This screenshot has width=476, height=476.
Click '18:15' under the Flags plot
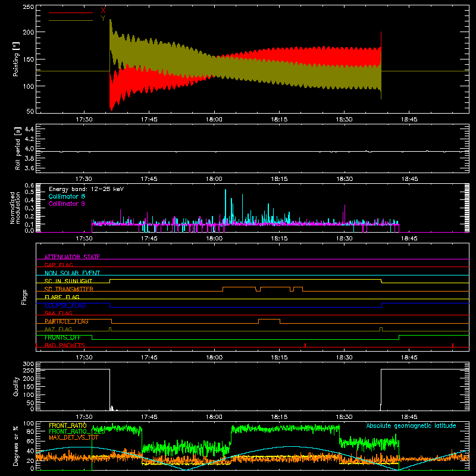279,358
